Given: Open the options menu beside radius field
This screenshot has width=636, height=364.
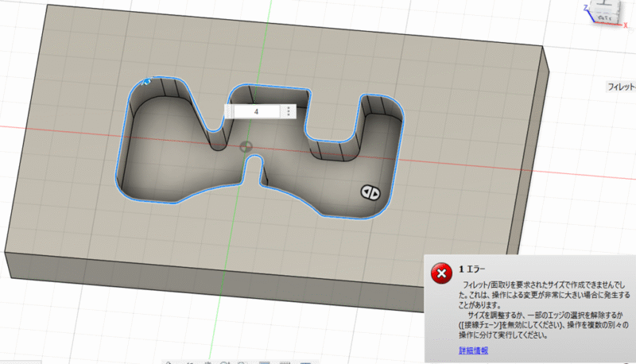Looking at the screenshot, I should point(288,112).
